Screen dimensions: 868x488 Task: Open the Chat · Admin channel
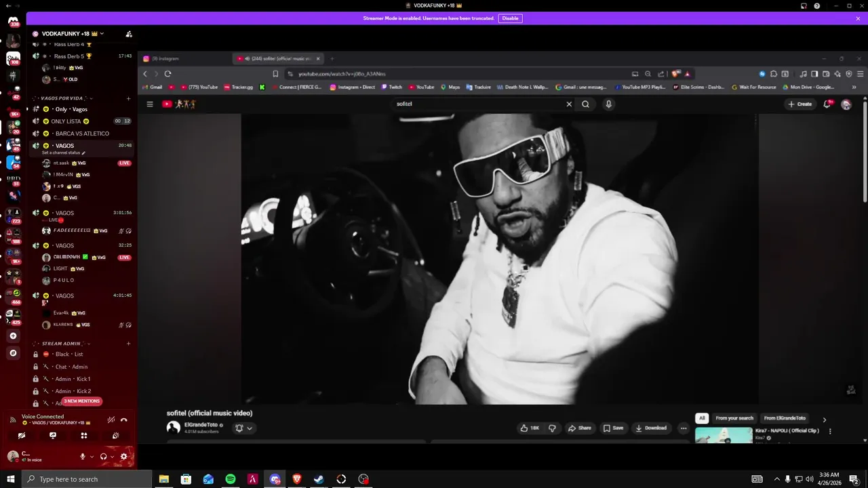click(x=82, y=367)
